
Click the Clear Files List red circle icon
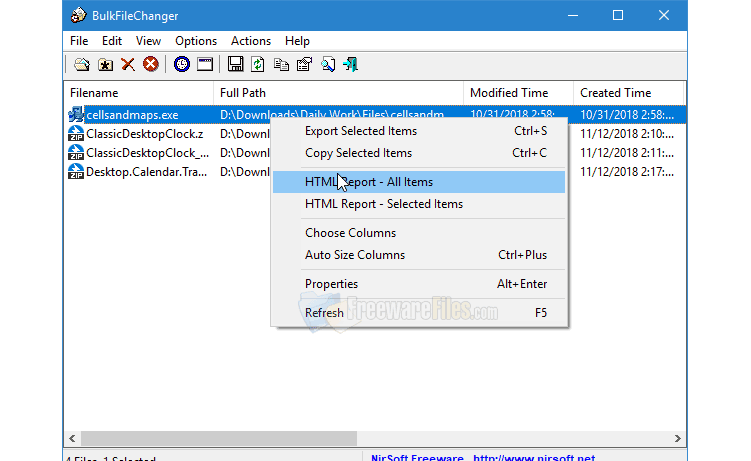tap(150, 64)
